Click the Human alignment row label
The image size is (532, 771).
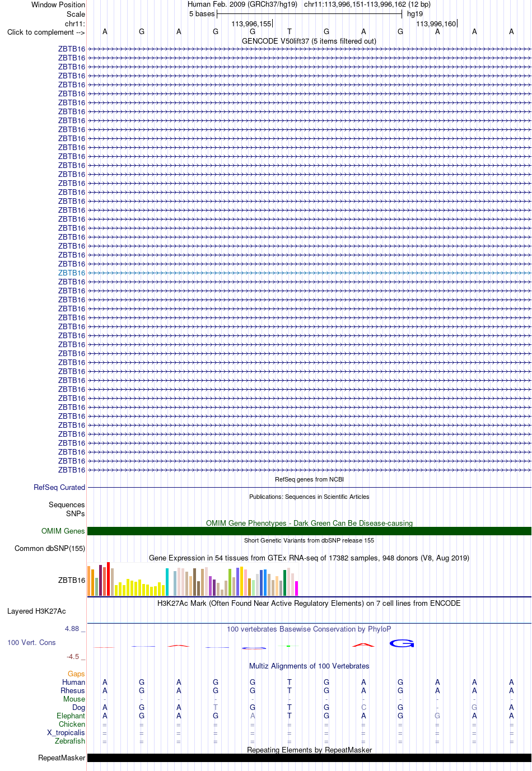[73, 682]
